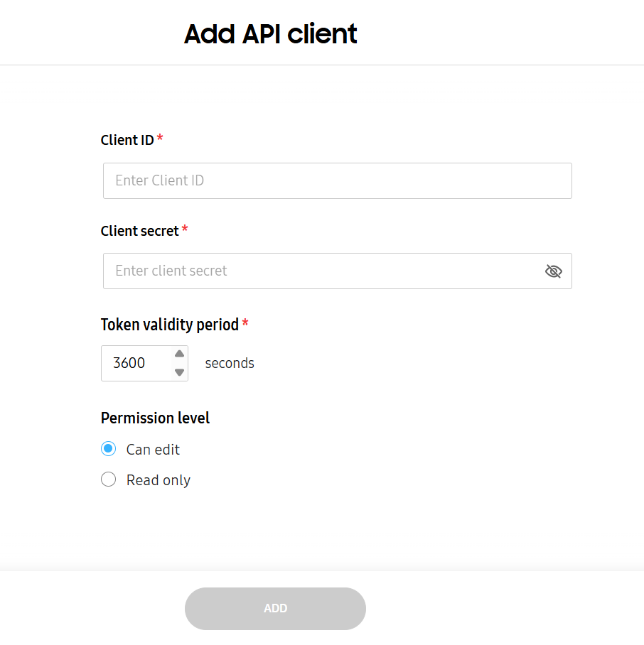Click the seconds label next to 3600
This screenshot has width=644, height=645.
[229, 363]
